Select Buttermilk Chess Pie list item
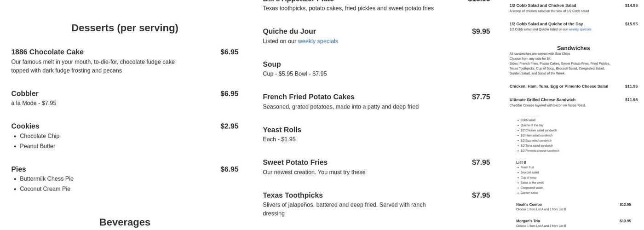Image resolution: width=644 pixels, height=230 pixels. point(46,179)
